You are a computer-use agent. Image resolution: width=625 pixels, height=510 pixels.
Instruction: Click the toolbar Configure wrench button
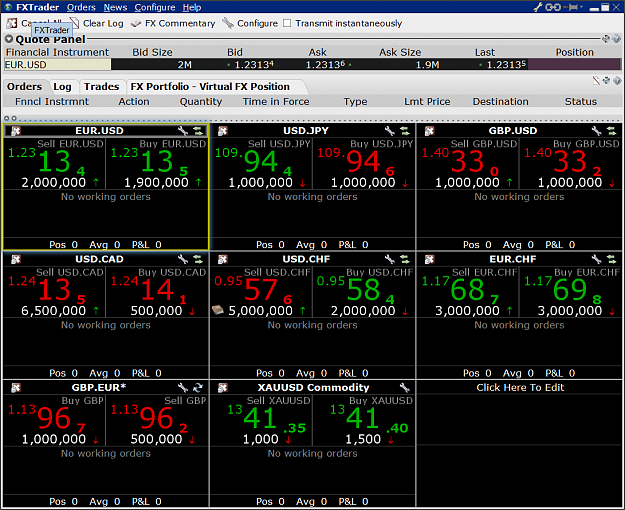(x=250, y=23)
